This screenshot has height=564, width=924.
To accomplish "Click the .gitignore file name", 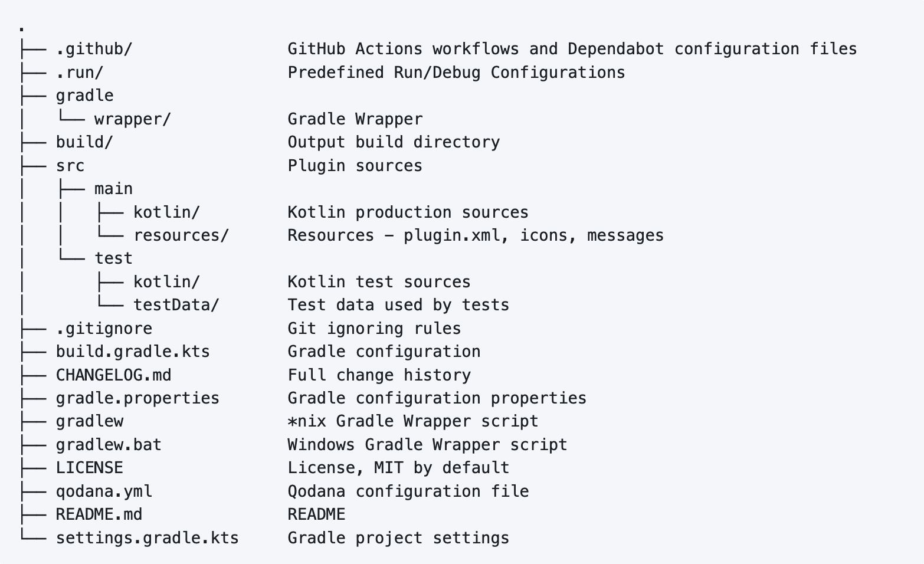I will pyautogui.click(x=104, y=329).
